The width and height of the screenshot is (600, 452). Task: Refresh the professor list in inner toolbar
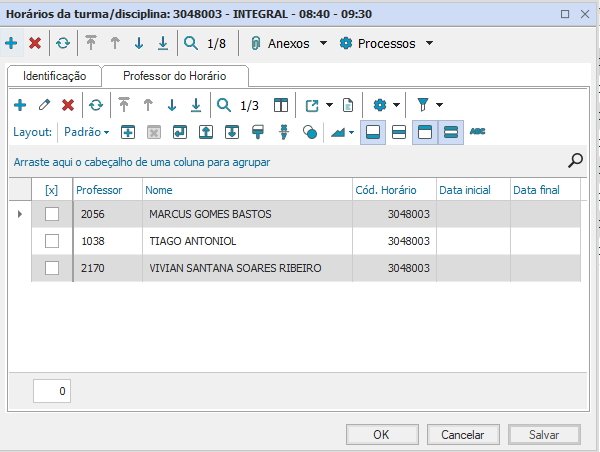95,105
